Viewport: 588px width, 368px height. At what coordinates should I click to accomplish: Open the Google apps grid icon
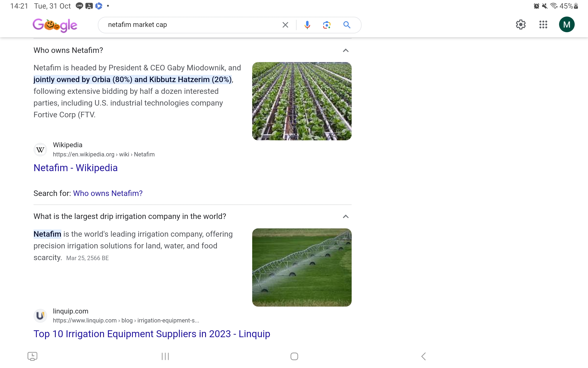(x=543, y=25)
